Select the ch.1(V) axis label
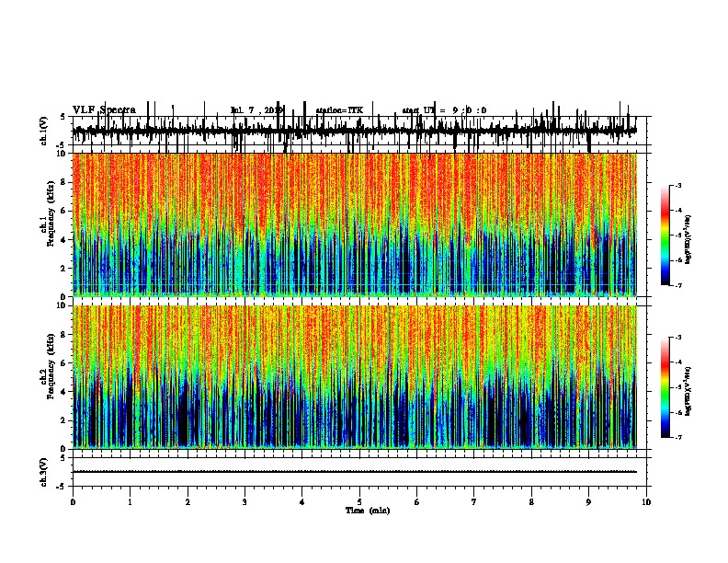 (x=43, y=131)
